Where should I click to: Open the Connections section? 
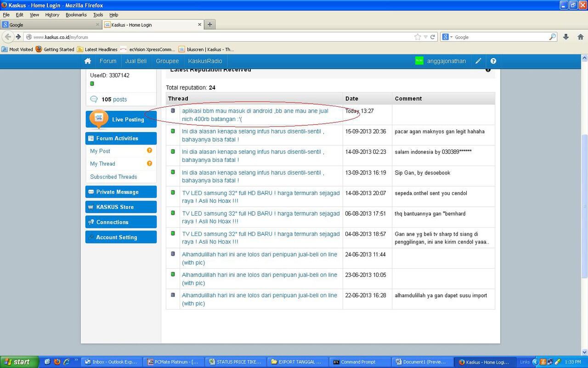121,222
